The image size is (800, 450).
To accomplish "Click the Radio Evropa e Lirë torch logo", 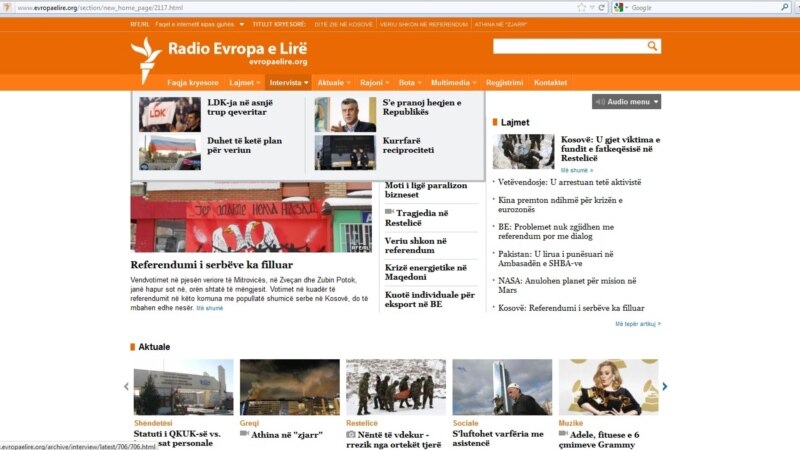I will 146,57.
